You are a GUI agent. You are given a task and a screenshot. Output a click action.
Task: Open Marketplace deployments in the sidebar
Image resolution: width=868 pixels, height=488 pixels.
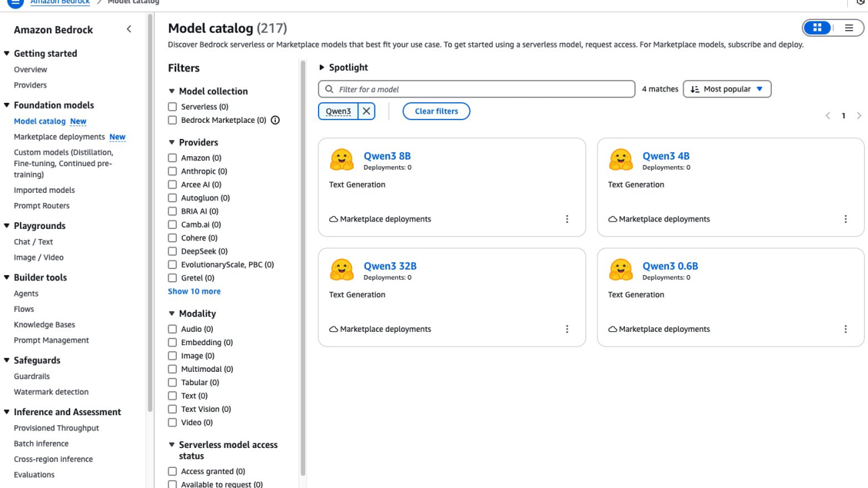[x=59, y=137]
